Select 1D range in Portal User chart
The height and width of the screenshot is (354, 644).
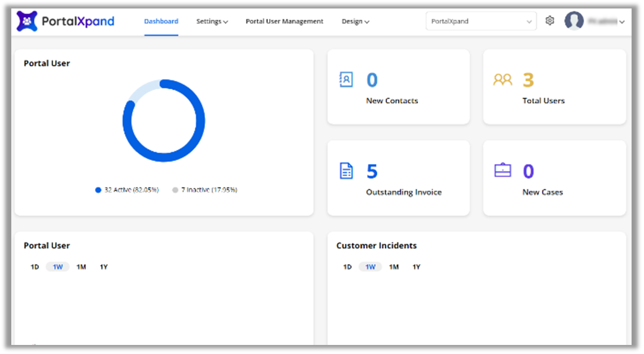34,267
